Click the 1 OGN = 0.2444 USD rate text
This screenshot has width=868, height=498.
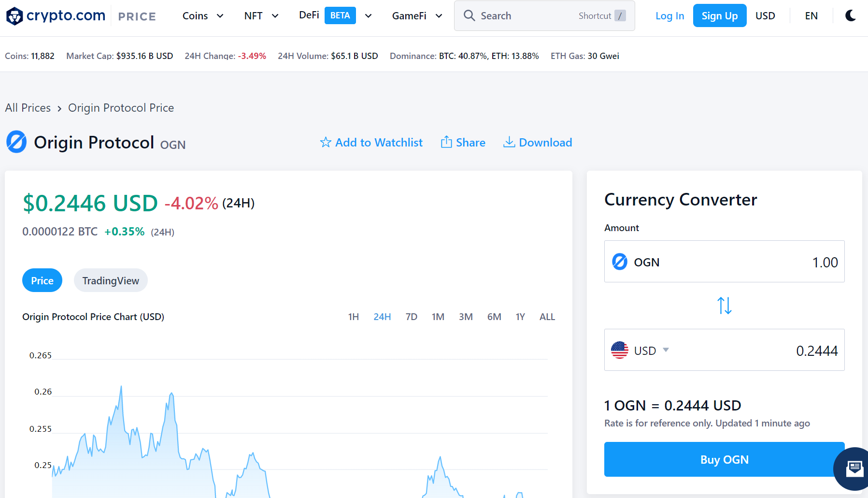click(x=672, y=405)
